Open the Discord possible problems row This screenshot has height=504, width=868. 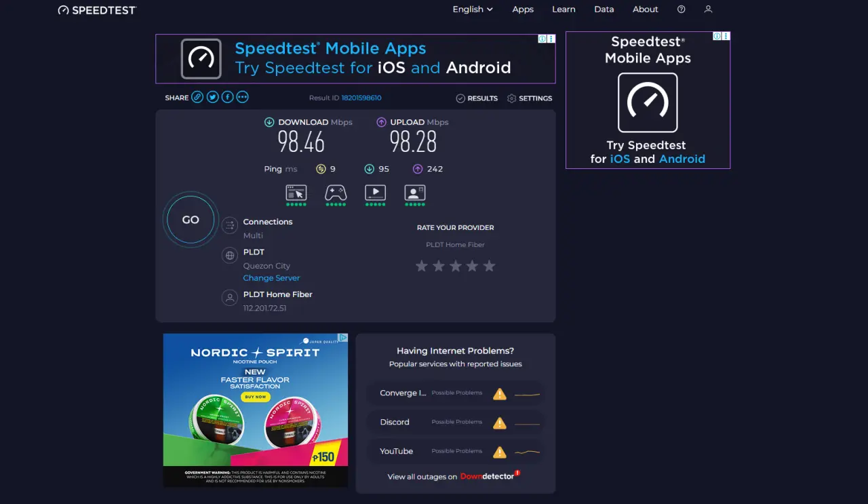pos(456,422)
